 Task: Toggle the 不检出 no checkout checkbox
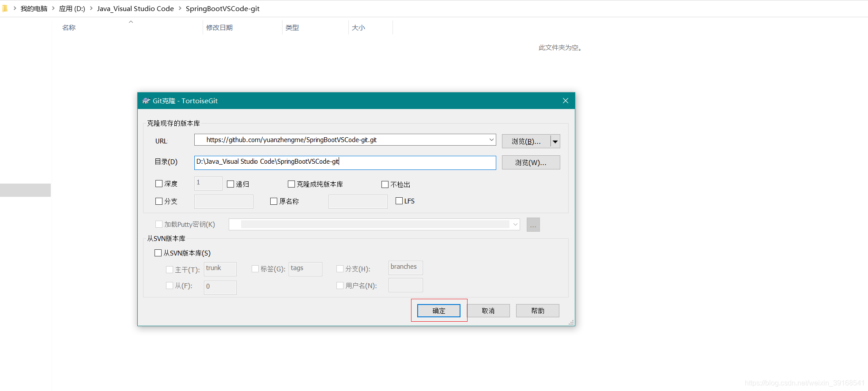click(385, 184)
